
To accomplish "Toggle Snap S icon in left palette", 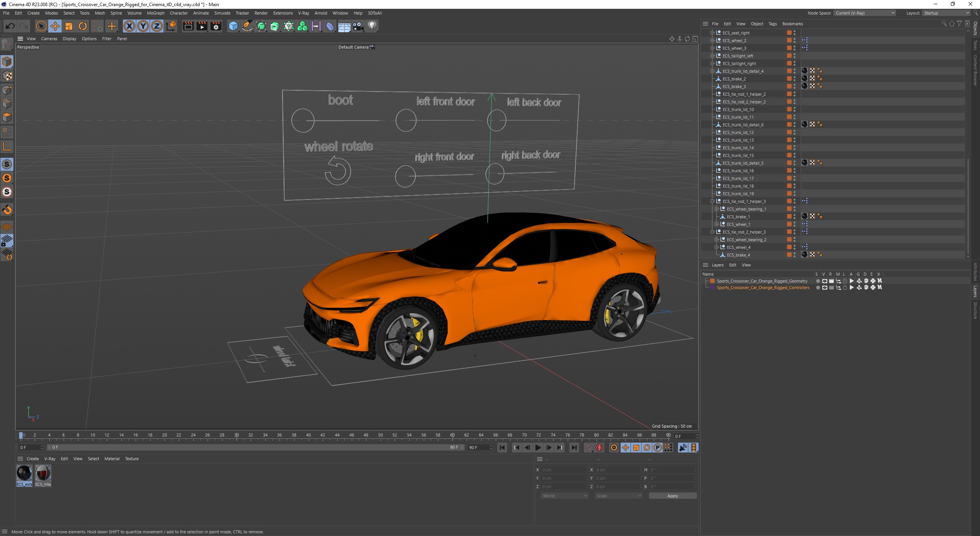I will 7,165.
